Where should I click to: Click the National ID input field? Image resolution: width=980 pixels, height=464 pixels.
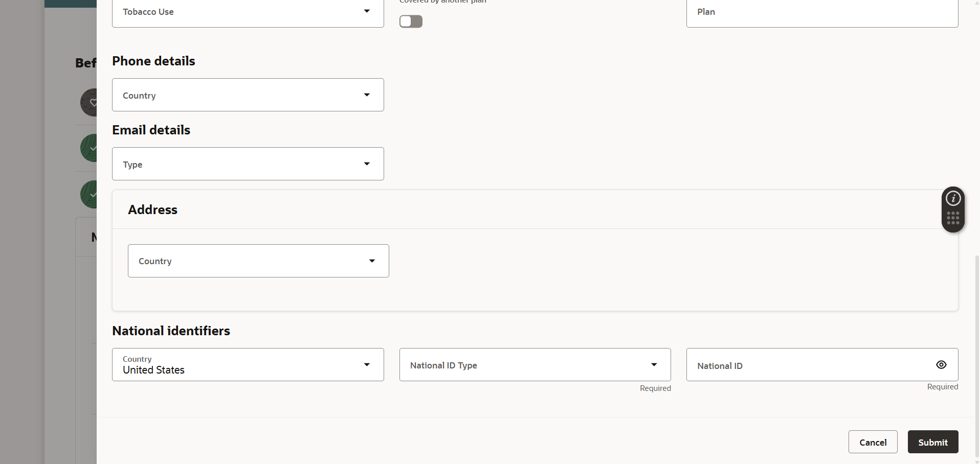(x=822, y=365)
